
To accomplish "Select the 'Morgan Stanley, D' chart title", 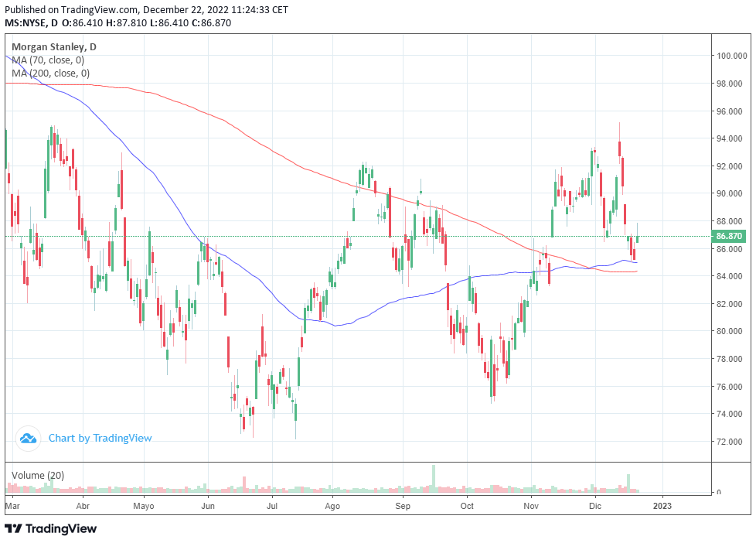I will [54, 47].
